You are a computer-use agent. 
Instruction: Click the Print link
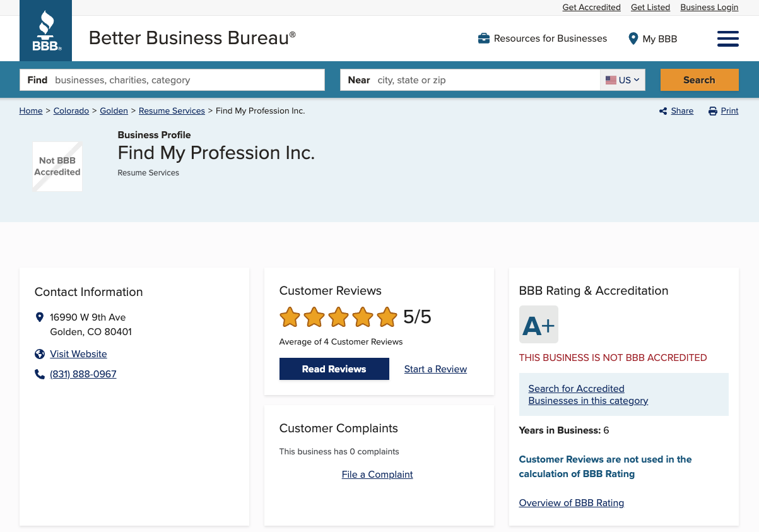(x=729, y=111)
